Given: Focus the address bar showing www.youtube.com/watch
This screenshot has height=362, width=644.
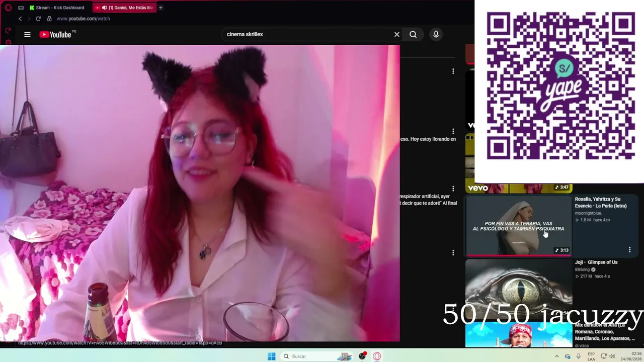Looking at the screenshot, I should [83, 19].
